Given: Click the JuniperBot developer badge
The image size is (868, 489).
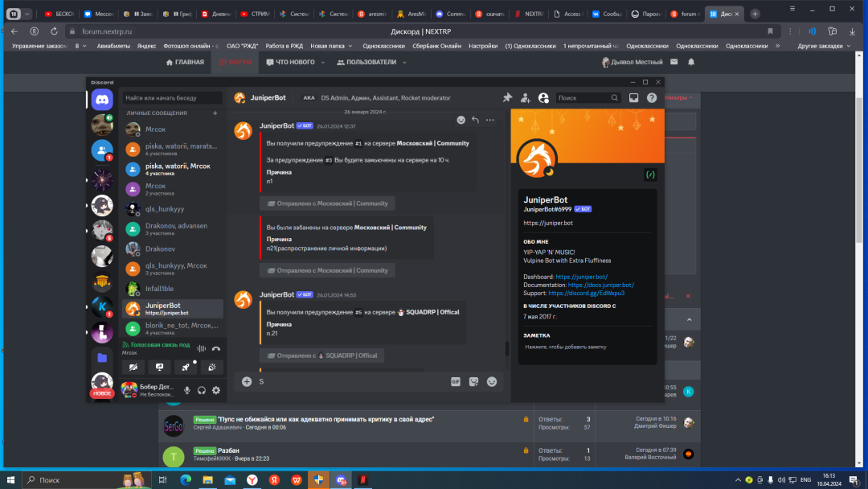Looking at the screenshot, I should coord(650,175).
